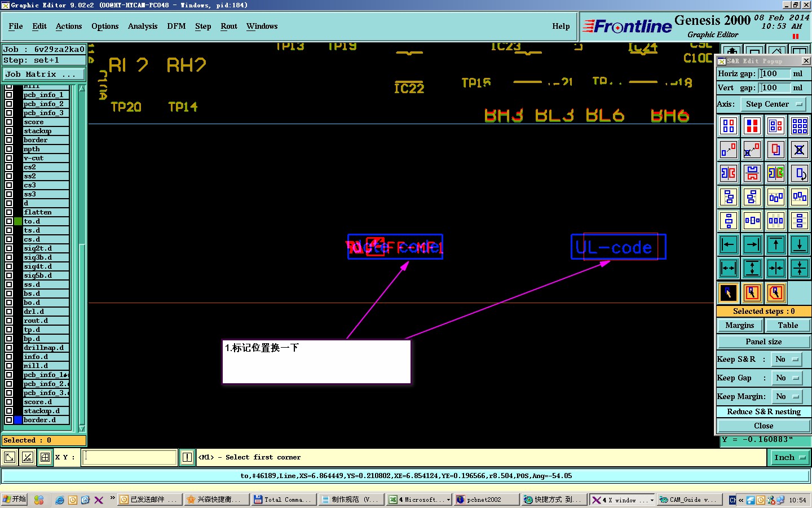The height and width of the screenshot is (508, 812).
Task: Click the align right arrow icon
Action: (x=752, y=244)
